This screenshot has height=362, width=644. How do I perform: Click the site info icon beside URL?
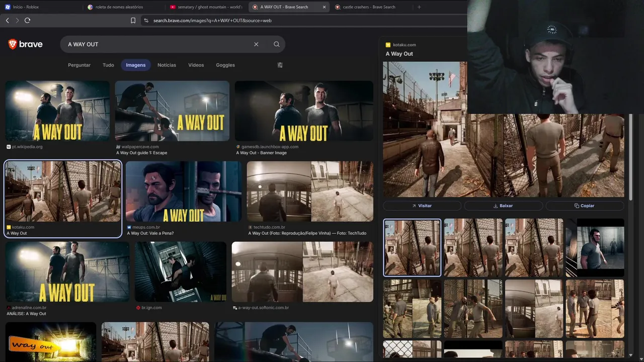point(146,21)
